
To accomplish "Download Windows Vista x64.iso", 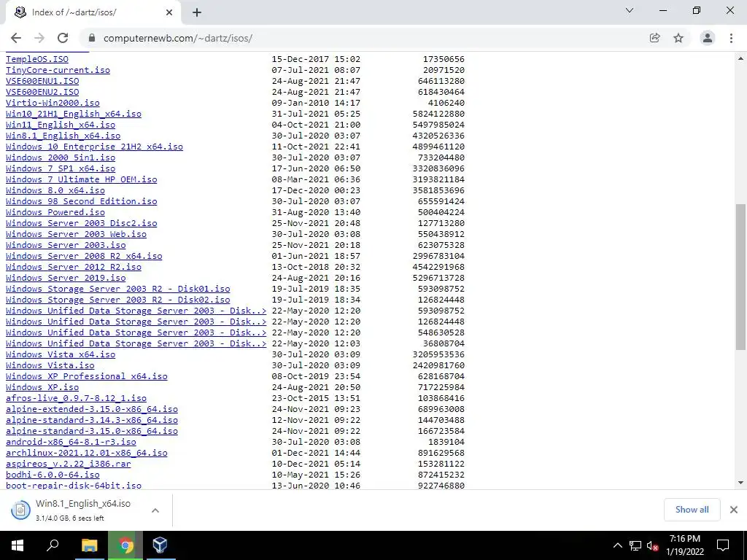I will (61, 355).
